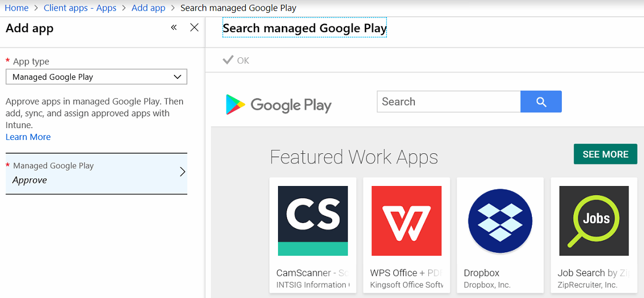Image resolution: width=644 pixels, height=298 pixels.
Task: Open the WPS Office app icon
Action: 406,221
